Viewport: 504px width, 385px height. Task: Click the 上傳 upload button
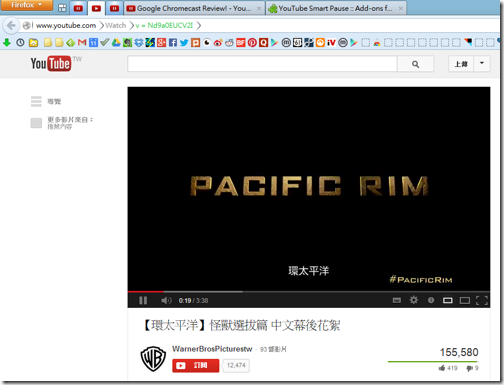461,64
